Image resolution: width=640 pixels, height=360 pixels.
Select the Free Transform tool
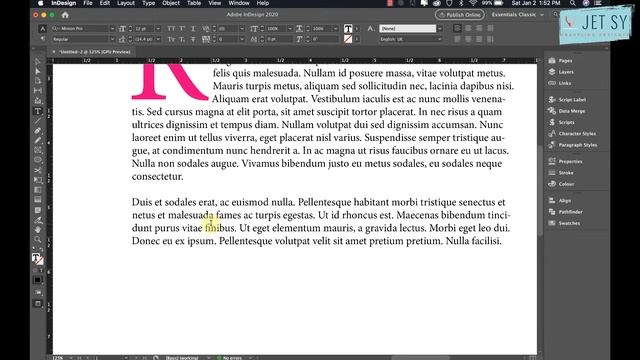(x=38, y=180)
